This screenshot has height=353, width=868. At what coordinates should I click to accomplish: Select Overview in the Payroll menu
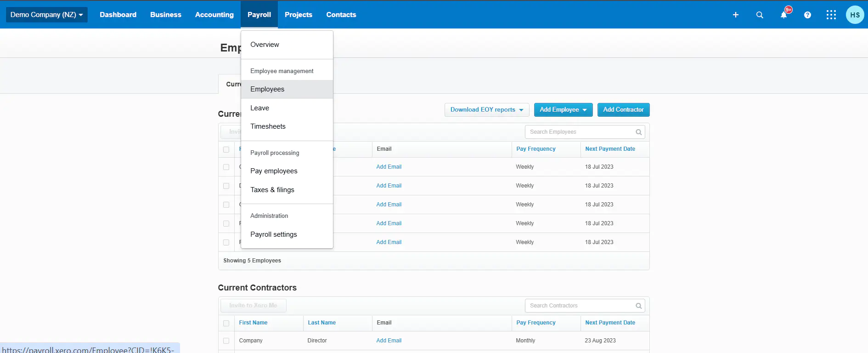(x=287, y=45)
